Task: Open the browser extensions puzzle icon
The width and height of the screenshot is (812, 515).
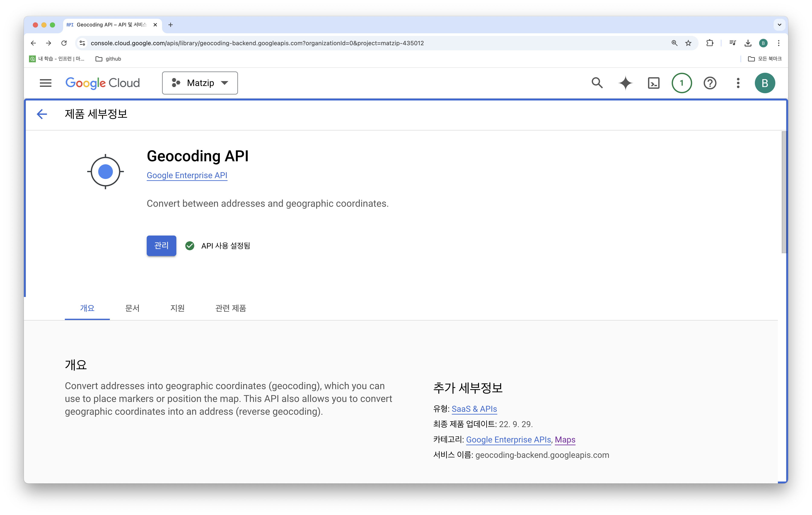Action: (x=710, y=43)
